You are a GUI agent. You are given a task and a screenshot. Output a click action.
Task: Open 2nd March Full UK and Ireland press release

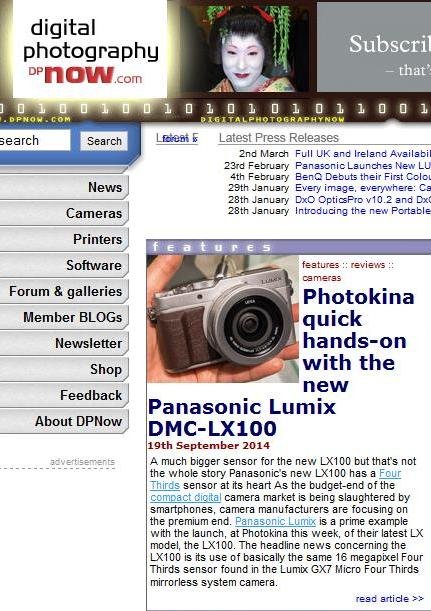pos(363,154)
